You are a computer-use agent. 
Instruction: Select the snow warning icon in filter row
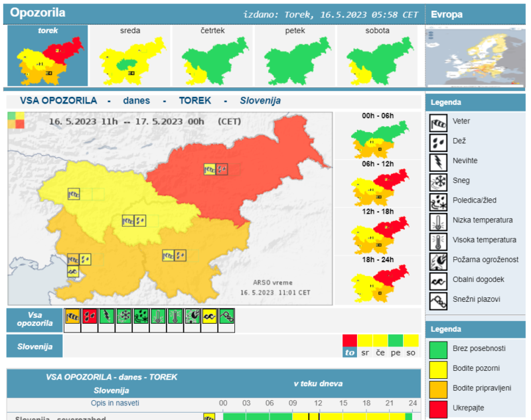(123, 317)
